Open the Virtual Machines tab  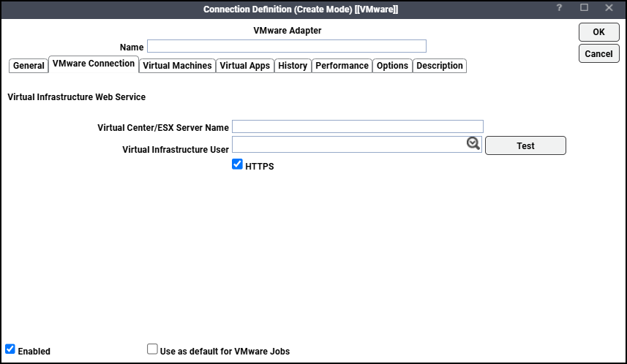(177, 66)
